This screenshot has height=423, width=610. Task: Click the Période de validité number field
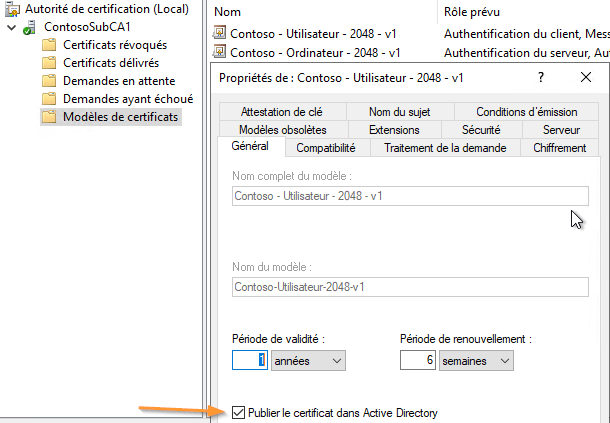pos(250,360)
